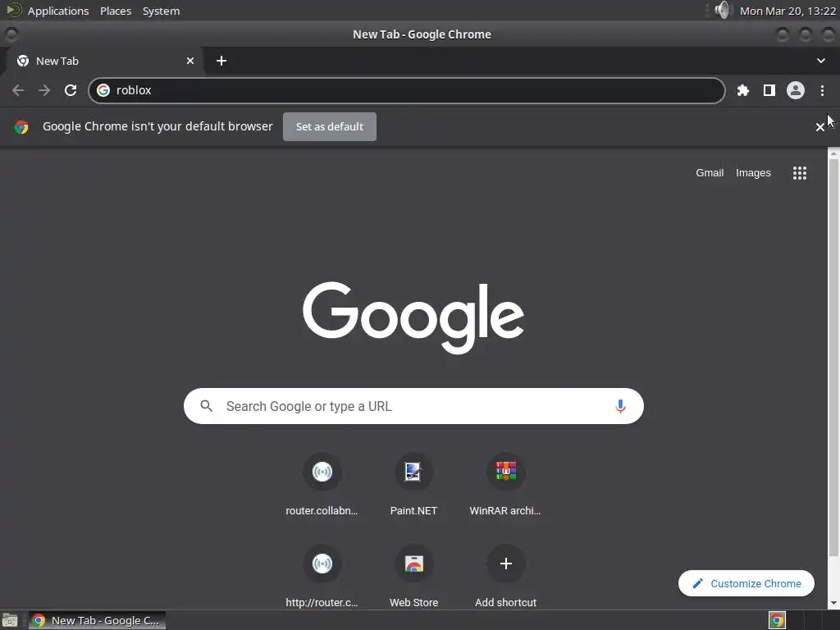Open the System menu
Screen dimensions: 840x630
(162, 11)
